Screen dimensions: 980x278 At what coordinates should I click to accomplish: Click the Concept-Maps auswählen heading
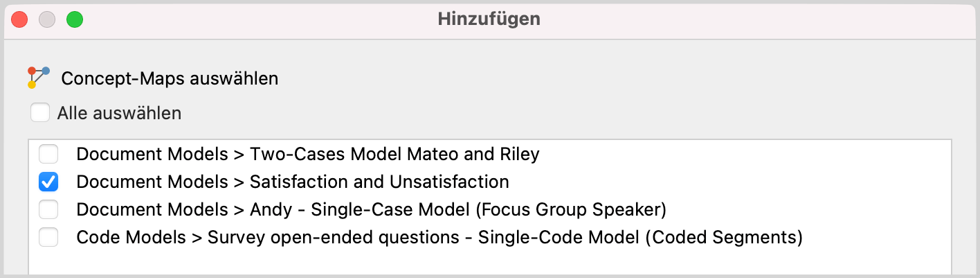(x=170, y=78)
